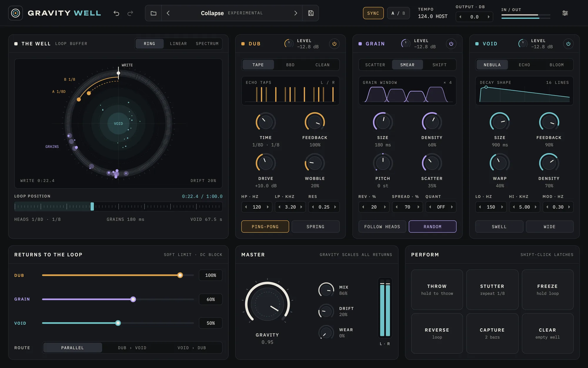
Task: Click the DUB return 100% value field
Action: click(x=211, y=275)
